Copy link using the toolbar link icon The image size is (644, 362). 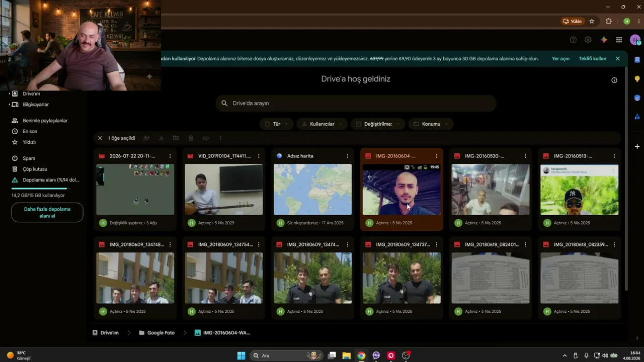pyautogui.click(x=206, y=138)
